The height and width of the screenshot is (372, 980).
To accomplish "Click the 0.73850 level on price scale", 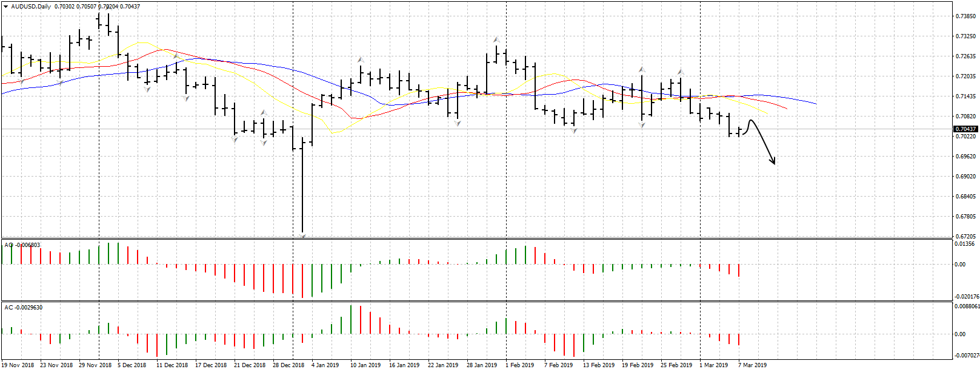I will tap(965, 16).
